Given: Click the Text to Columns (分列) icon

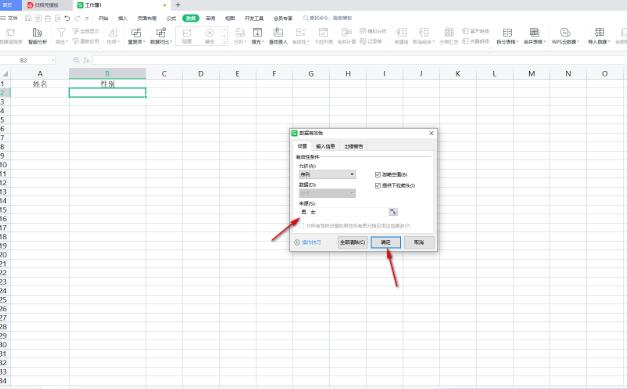Looking at the screenshot, I should [239, 32].
